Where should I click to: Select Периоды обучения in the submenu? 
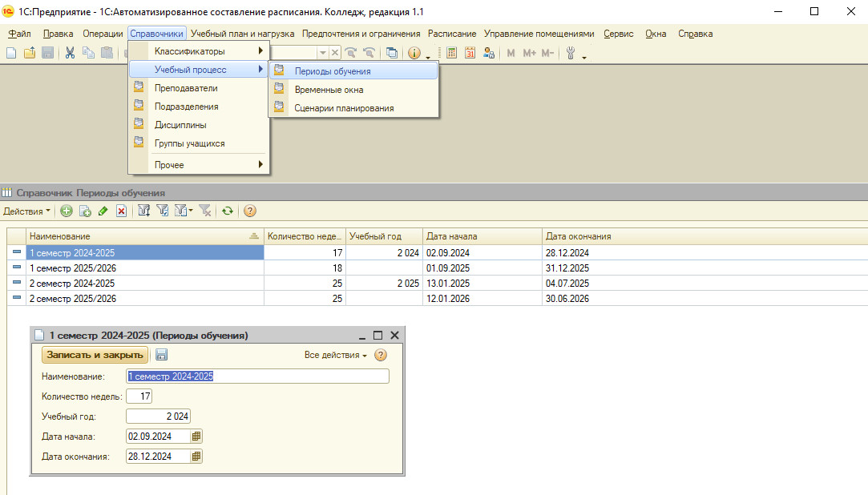coord(353,71)
